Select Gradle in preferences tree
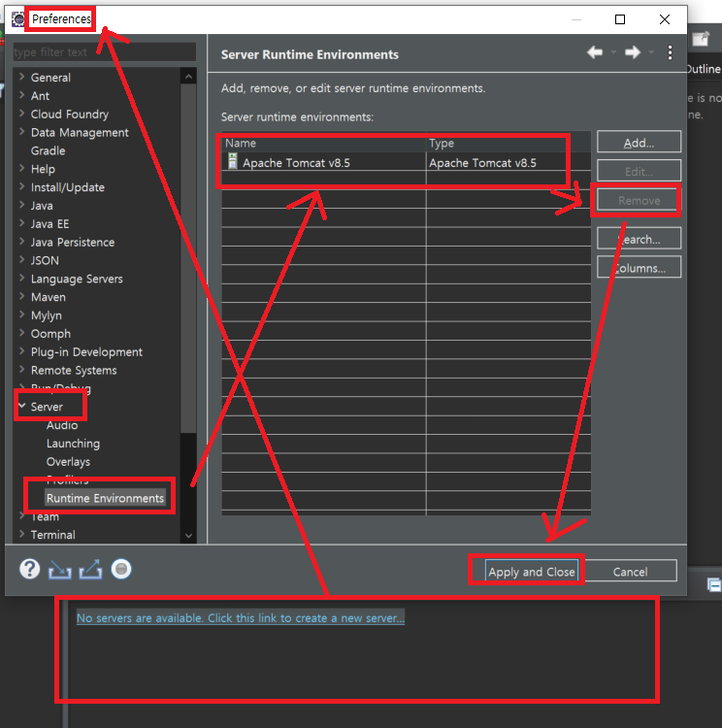 48,150
